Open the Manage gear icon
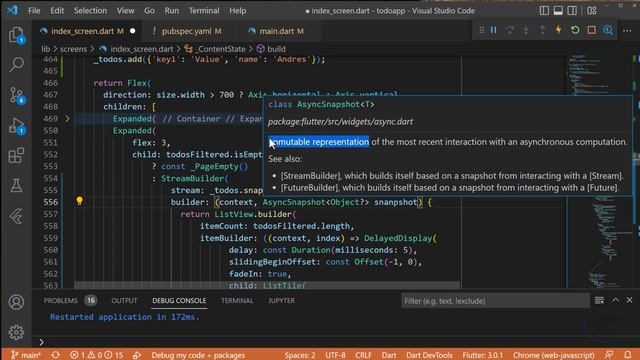Image resolution: width=640 pixels, height=360 pixels. [16, 332]
